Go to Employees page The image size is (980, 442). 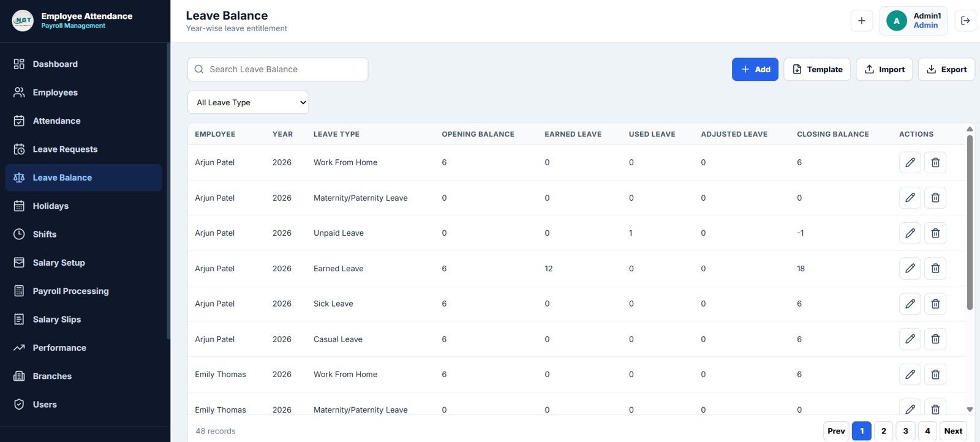(x=83, y=92)
